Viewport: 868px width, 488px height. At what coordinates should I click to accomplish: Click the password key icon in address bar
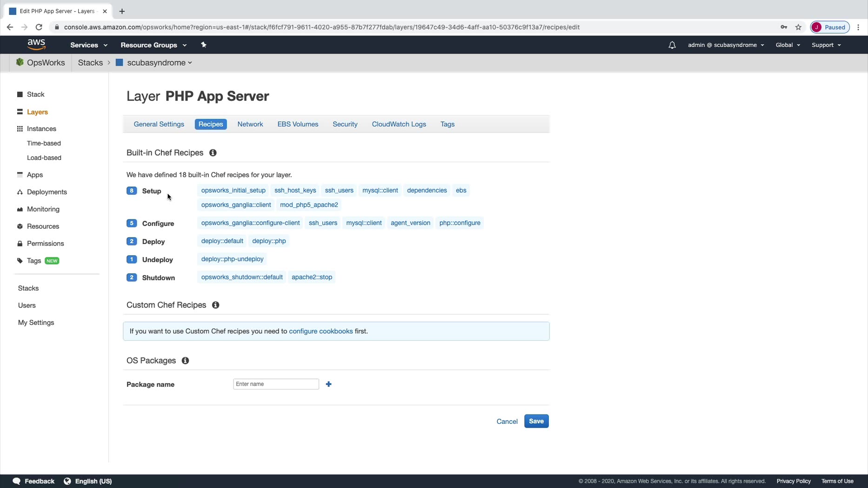784,27
